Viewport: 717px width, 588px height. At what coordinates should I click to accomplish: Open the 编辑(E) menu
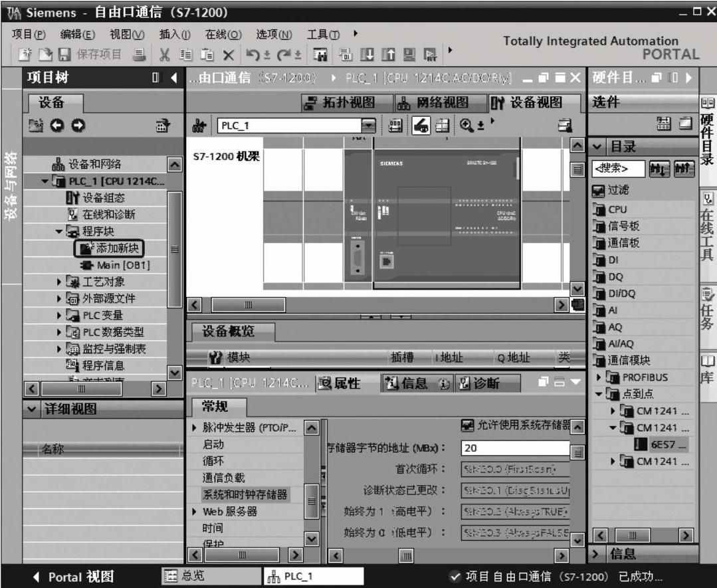[x=77, y=35]
